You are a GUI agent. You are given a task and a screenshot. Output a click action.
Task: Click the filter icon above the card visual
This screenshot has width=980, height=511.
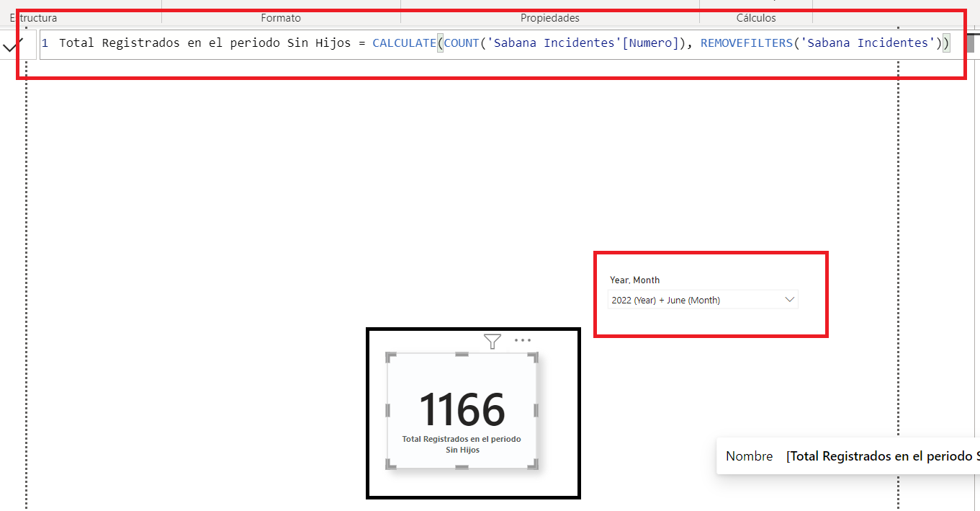[493, 342]
